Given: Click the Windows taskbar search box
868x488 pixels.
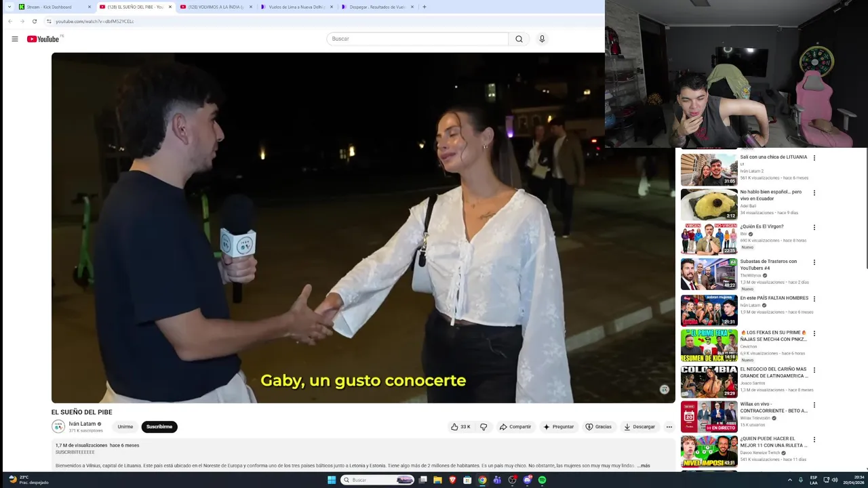Looking at the screenshot, I should pyautogui.click(x=377, y=480).
